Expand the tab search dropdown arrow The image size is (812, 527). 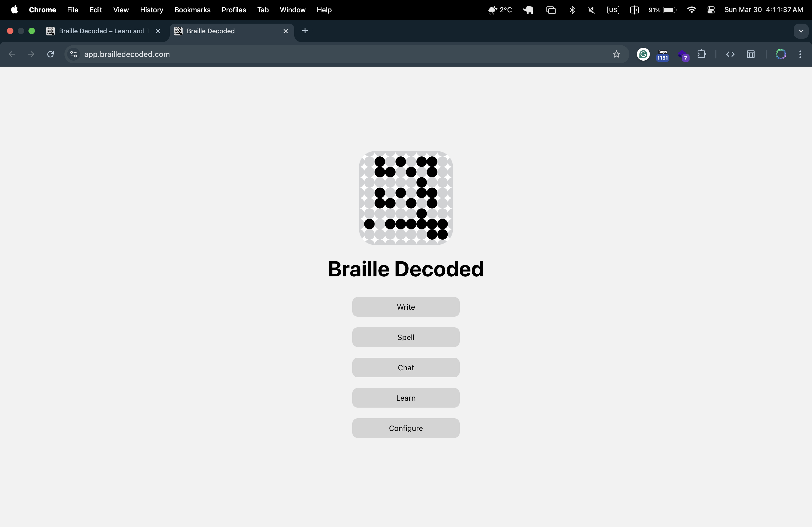click(801, 31)
